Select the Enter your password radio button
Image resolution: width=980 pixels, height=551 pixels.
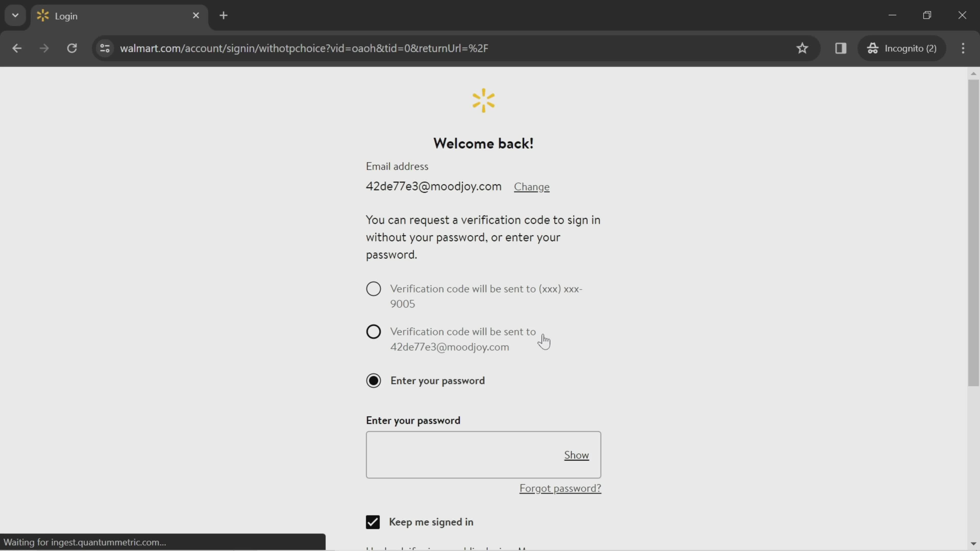374,381
